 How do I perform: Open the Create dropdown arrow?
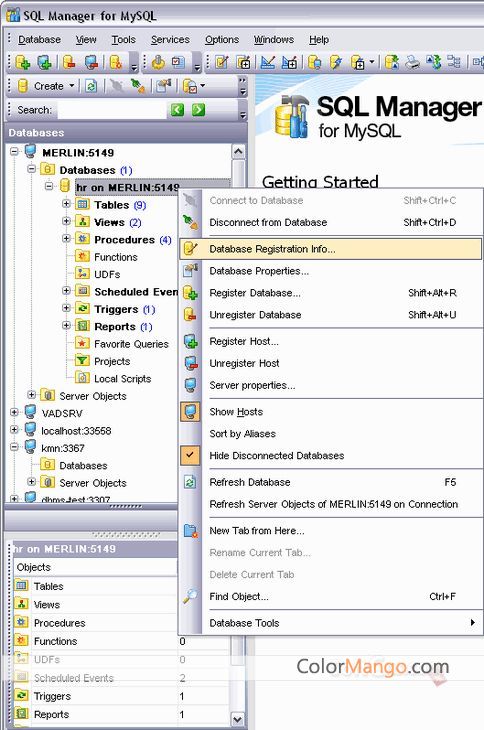(x=72, y=86)
